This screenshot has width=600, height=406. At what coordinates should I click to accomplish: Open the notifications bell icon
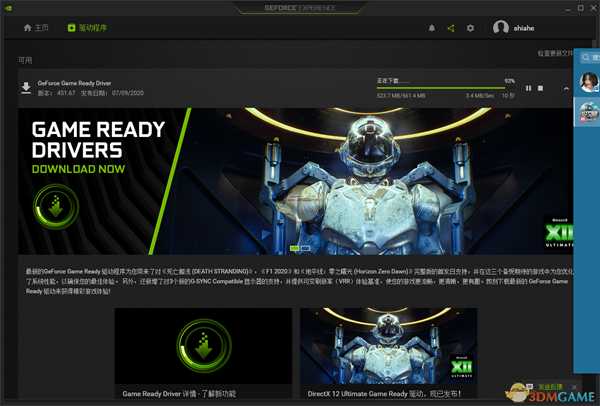click(432, 28)
